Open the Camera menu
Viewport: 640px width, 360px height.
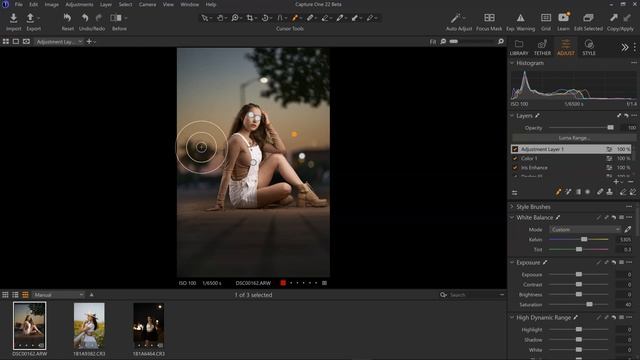pos(147,4)
